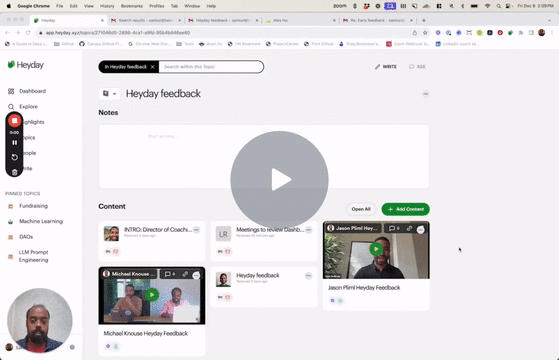Open the 'Tools' bookmarks folder

click(x=185, y=44)
